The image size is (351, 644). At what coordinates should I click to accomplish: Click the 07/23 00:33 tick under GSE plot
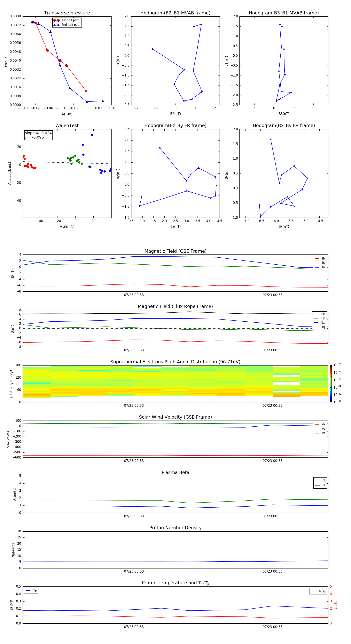click(x=134, y=295)
